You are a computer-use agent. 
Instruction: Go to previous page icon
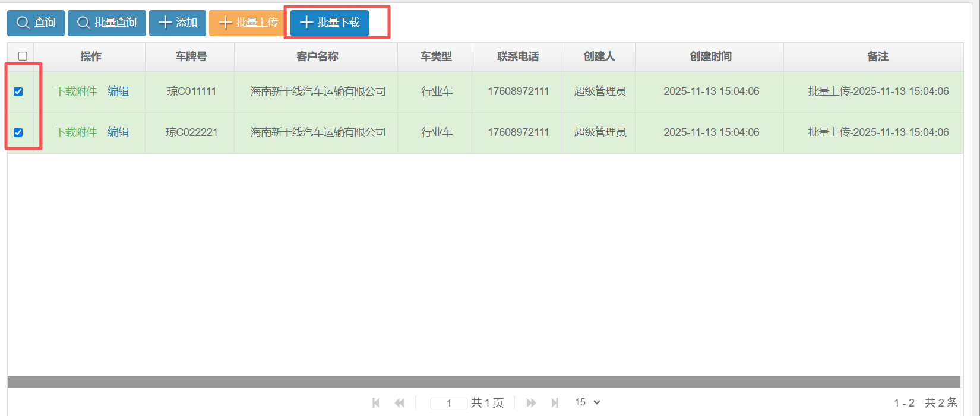(399, 403)
